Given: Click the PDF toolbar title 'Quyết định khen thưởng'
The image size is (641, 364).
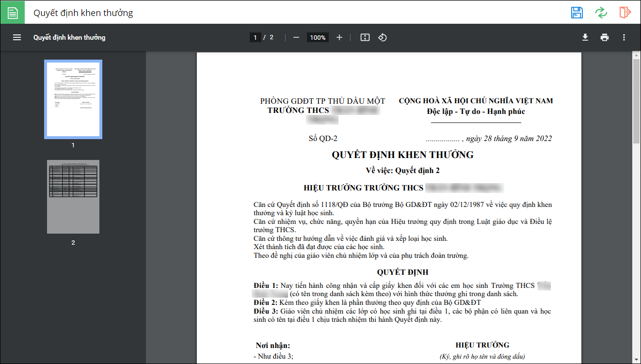Looking at the screenshot, I should tap(69, 37).
